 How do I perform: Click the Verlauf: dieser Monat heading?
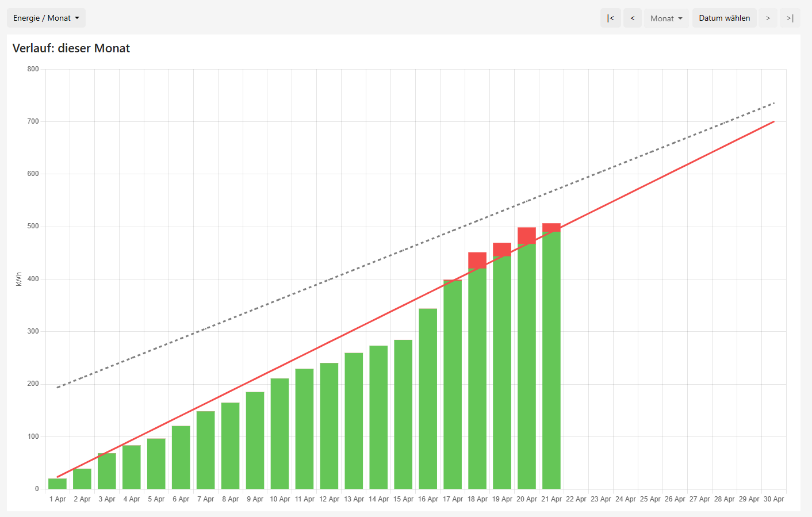click(71, 48)
